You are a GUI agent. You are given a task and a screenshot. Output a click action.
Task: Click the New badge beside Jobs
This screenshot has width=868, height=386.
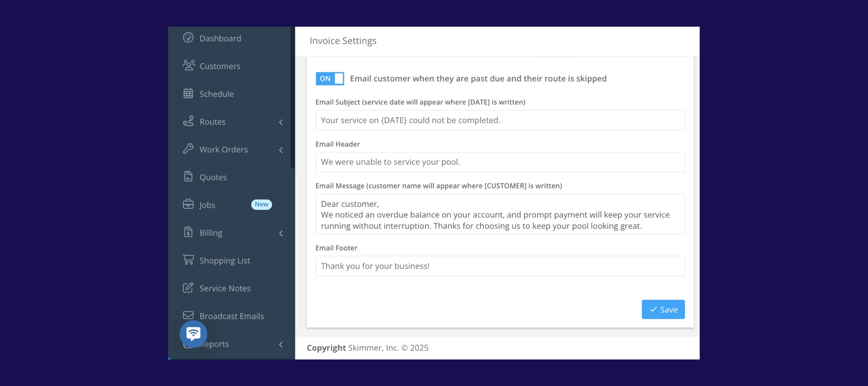[x=261, y=204]
